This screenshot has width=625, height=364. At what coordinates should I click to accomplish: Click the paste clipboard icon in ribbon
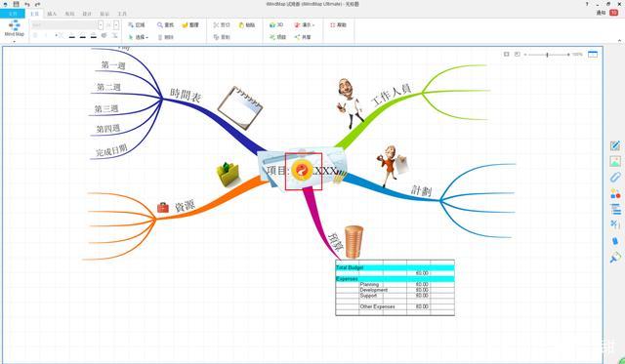point(241,24)
